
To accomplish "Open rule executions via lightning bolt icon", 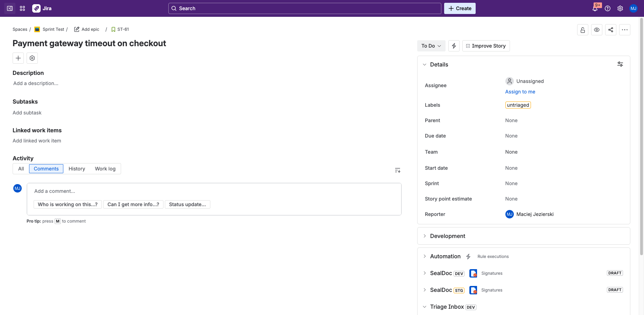I will pyautogui.click(x=468, y=256).
